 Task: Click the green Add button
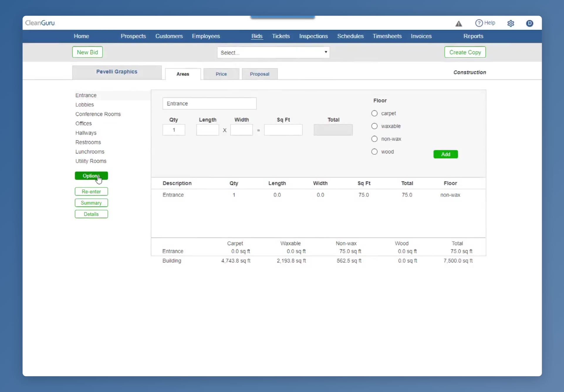445,154
